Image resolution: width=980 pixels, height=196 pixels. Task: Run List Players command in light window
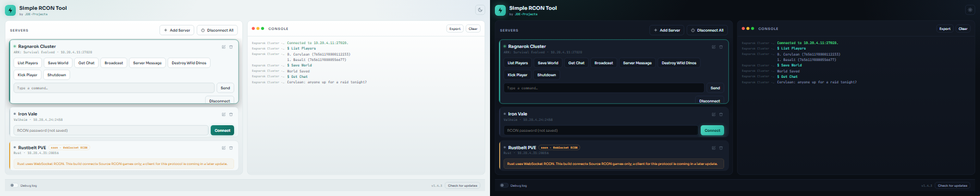point(28,63)
